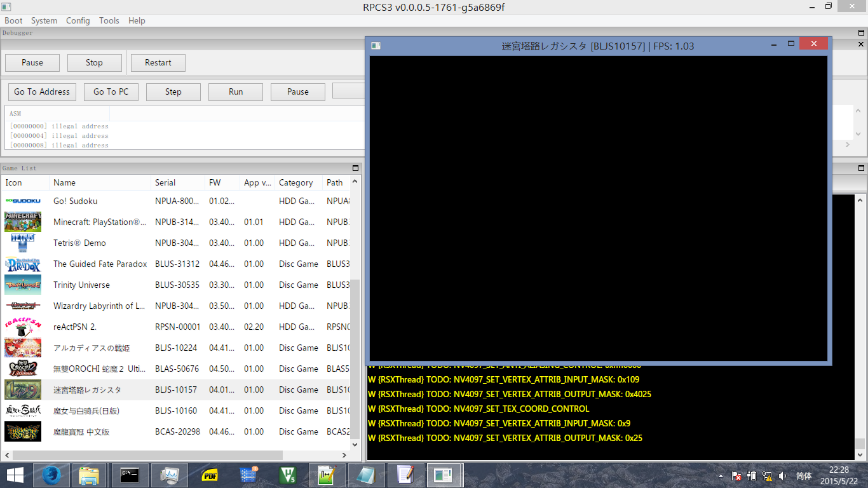Click the game window title bar icon
The height and width of the screenshot is (488, 868).
coord(376,46)
